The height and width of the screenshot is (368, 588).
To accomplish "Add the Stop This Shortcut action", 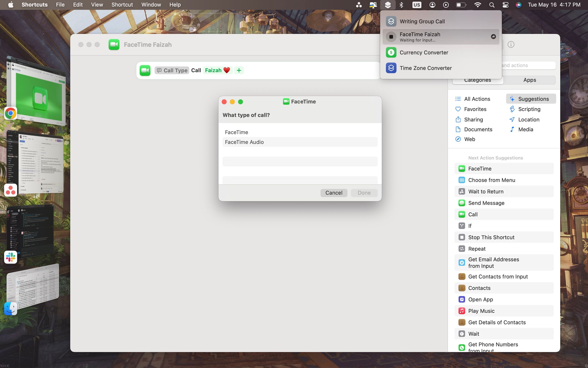I will [x=504, y=237].
